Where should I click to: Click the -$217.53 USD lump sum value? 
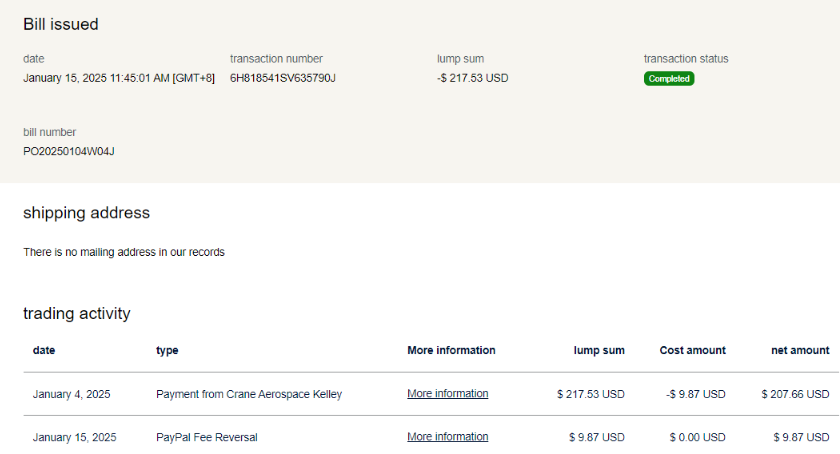pyautogui.click(x=472, y=78)
